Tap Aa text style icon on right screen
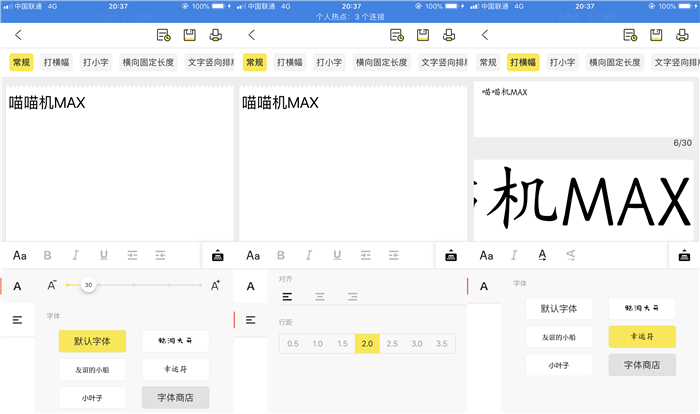This screenshot has width=700, height=414. pos(486,255)
